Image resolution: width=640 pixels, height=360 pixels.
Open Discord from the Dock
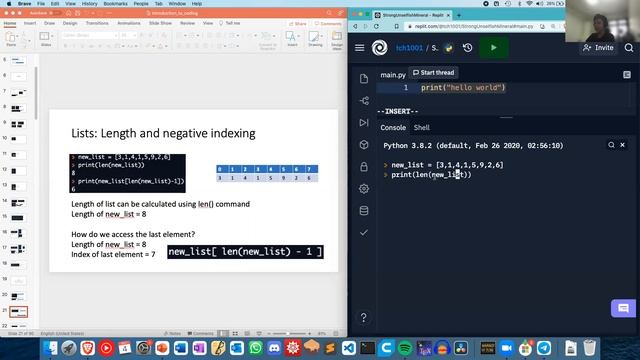pos(274,348)
